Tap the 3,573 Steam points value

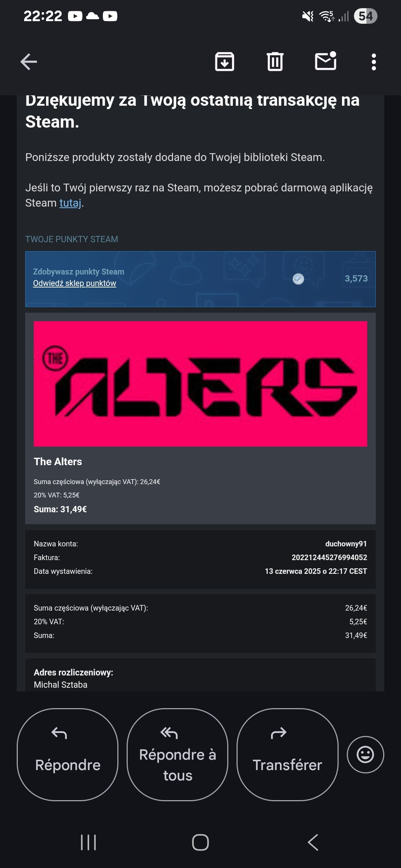356,279
